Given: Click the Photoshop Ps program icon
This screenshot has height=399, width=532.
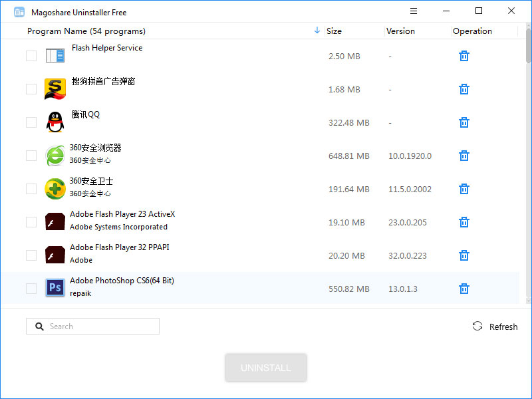Looking at the screenshot, I should click(55, 288).
